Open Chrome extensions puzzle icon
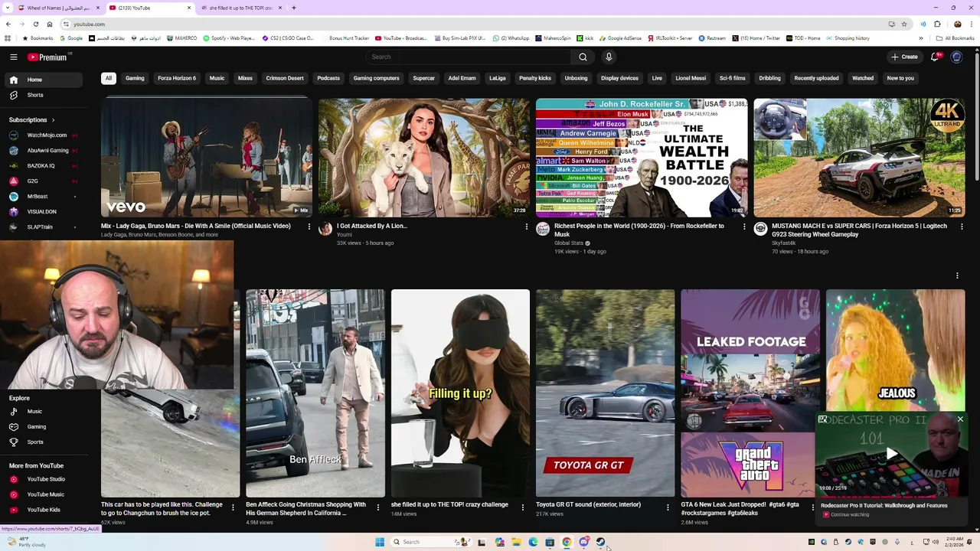 click(x=936, y=24)
